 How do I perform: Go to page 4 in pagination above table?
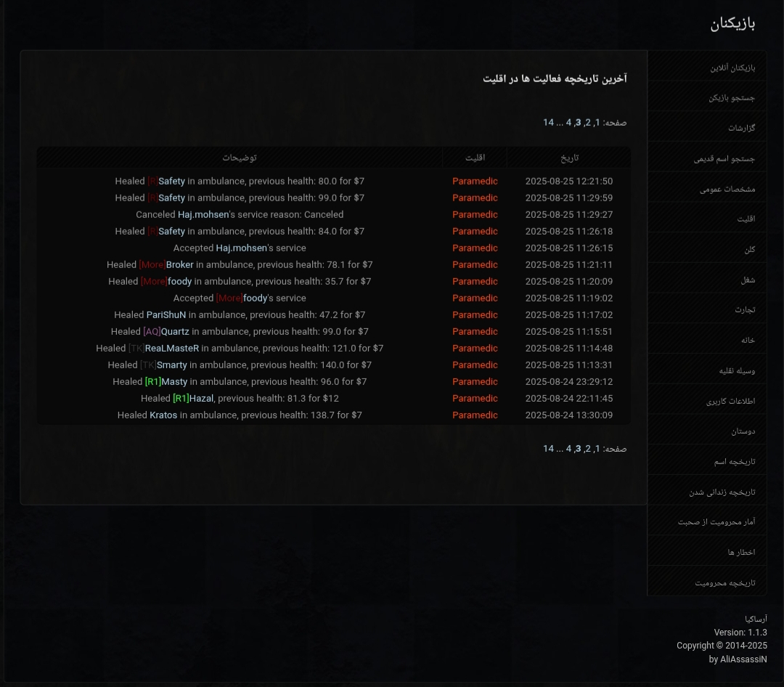point(568,123)
